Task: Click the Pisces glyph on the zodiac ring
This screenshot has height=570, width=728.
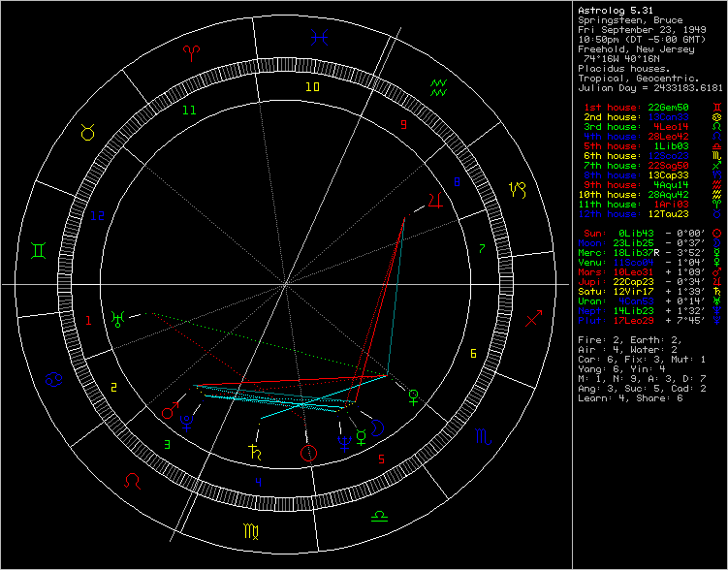Action: 320,37
